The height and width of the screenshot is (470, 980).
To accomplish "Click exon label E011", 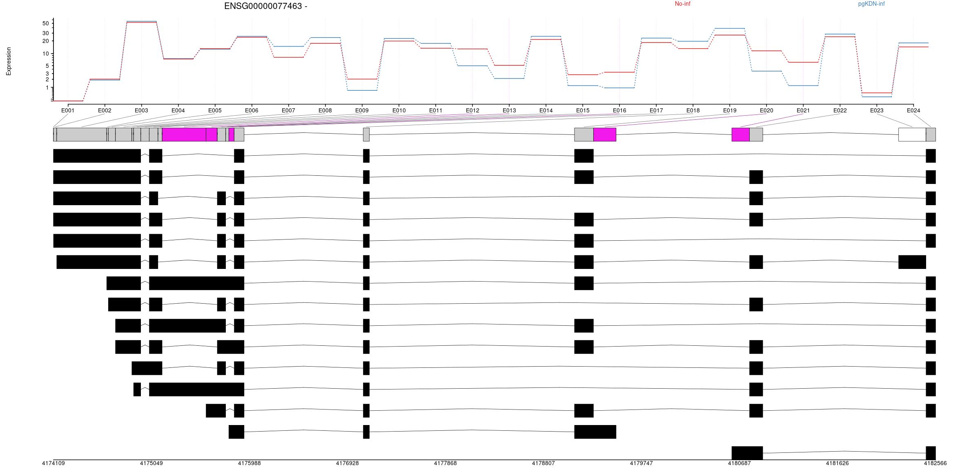I will point(436,110).
